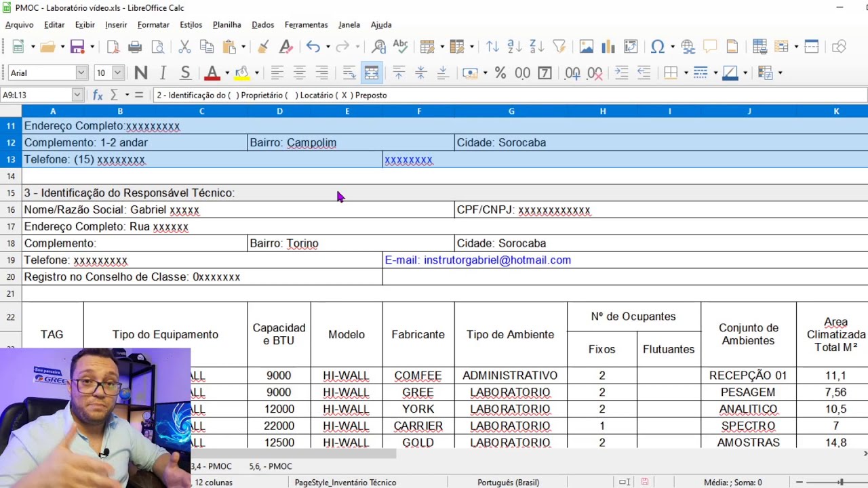Open the Arquivo menu
This screenshot has height=488, width=868.
[x=19, y=24]
